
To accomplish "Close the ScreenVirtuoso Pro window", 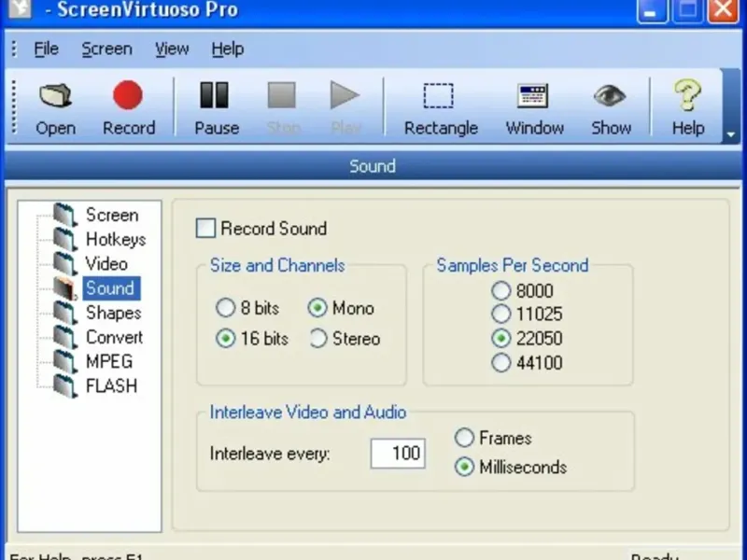I will click(x=724, y=9).
